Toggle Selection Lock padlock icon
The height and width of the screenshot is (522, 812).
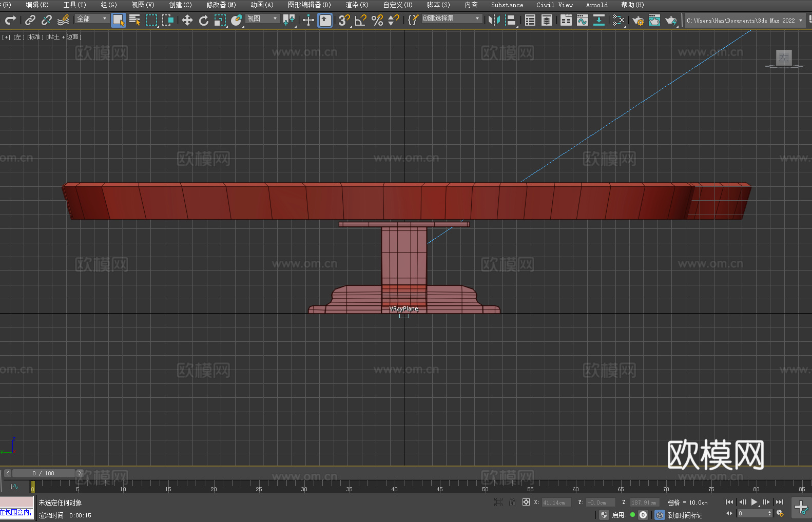point(512,502)
